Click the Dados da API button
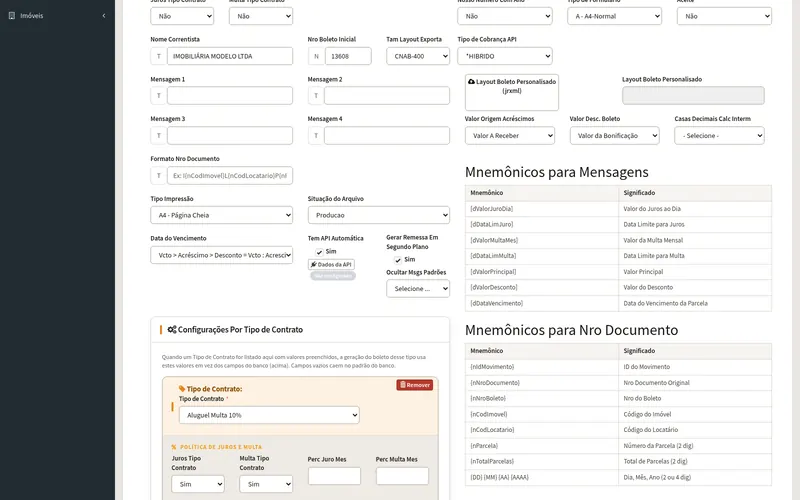Screen dimensions: 800x500 (x=331, y=265)
